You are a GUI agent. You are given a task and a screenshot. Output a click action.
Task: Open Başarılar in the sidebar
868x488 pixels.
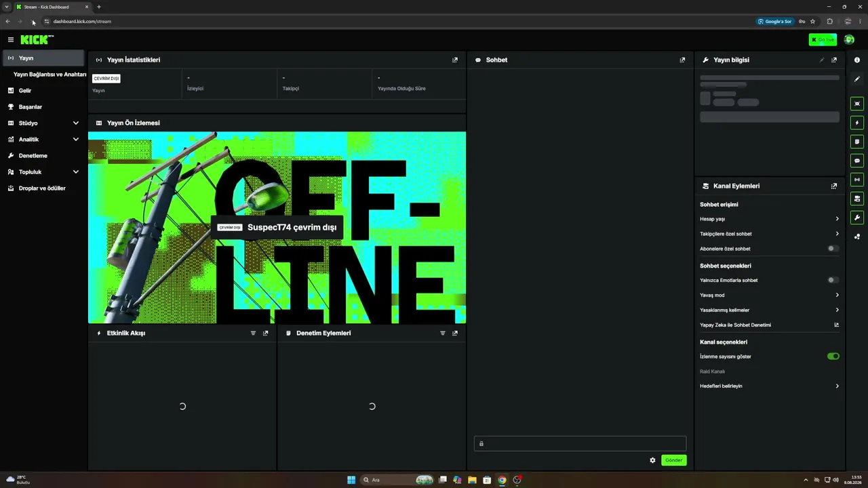pyautogui.click(x=43, y=106)
